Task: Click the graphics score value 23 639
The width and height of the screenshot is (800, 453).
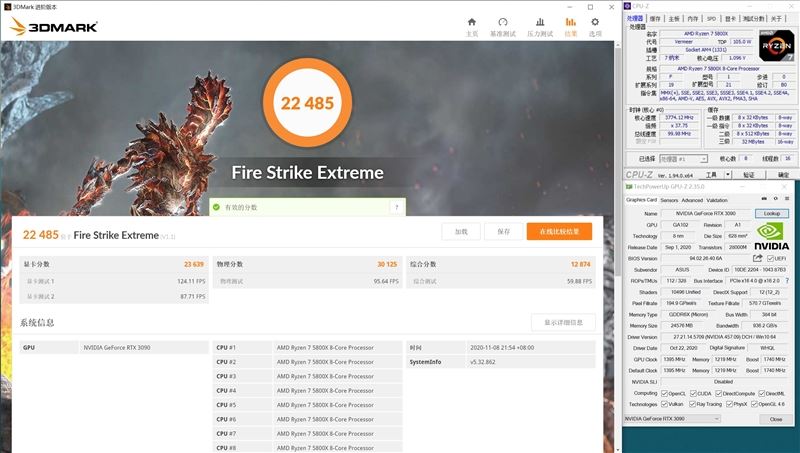Action: point(194,264)
